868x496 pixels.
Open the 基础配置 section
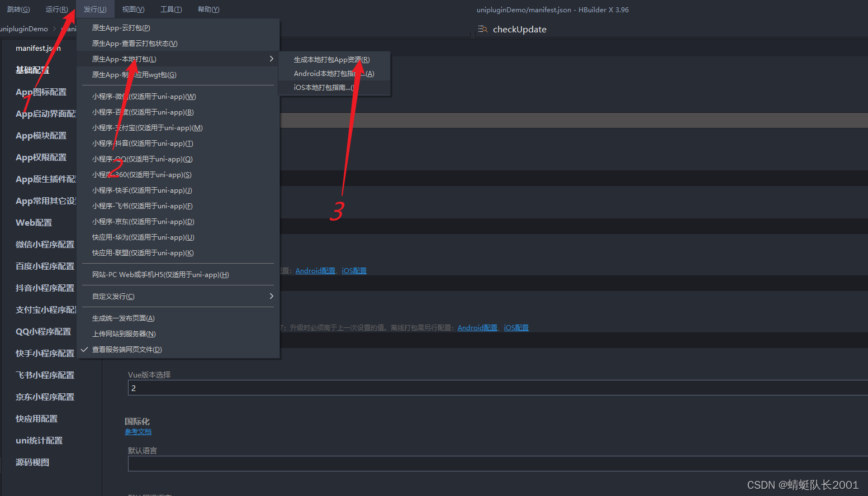click(x=32, y=70)
